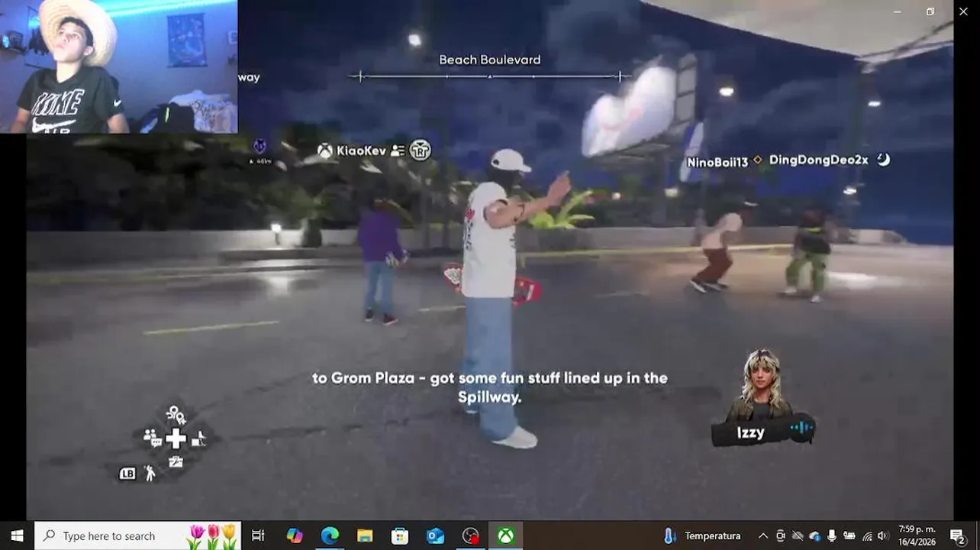Click the moon icon beside DingDongDeo2x
The width and height of the screenshot is (980, 550).
883,160
